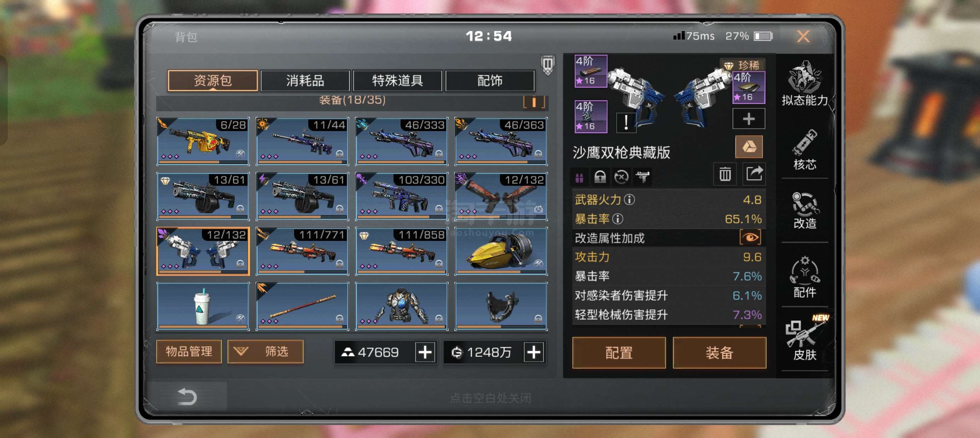Open the 皮肤 skins panel
Viewport: 980px width, 438px height.
(x=804, y=338)
